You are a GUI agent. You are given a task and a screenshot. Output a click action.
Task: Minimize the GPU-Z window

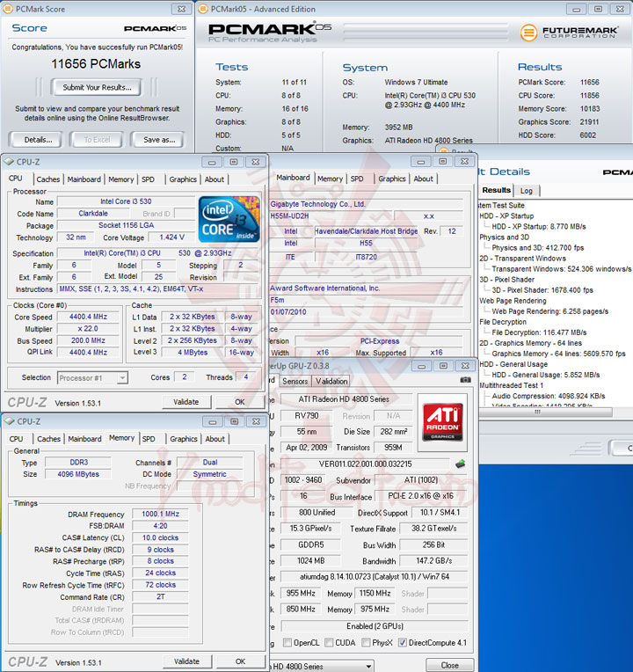422,366
